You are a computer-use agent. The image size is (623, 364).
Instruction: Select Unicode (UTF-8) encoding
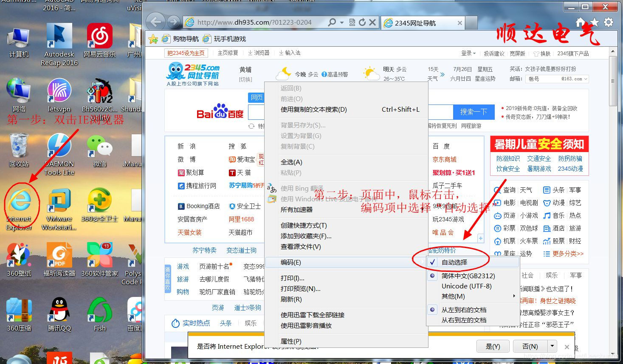[473, 286]
